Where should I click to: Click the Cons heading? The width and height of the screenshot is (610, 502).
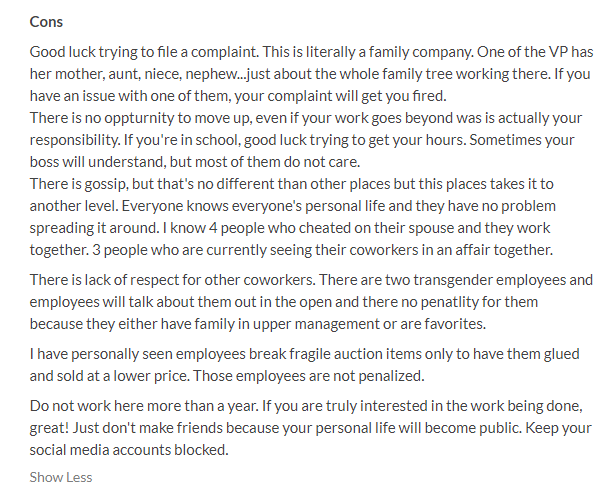tap(47, 21)
